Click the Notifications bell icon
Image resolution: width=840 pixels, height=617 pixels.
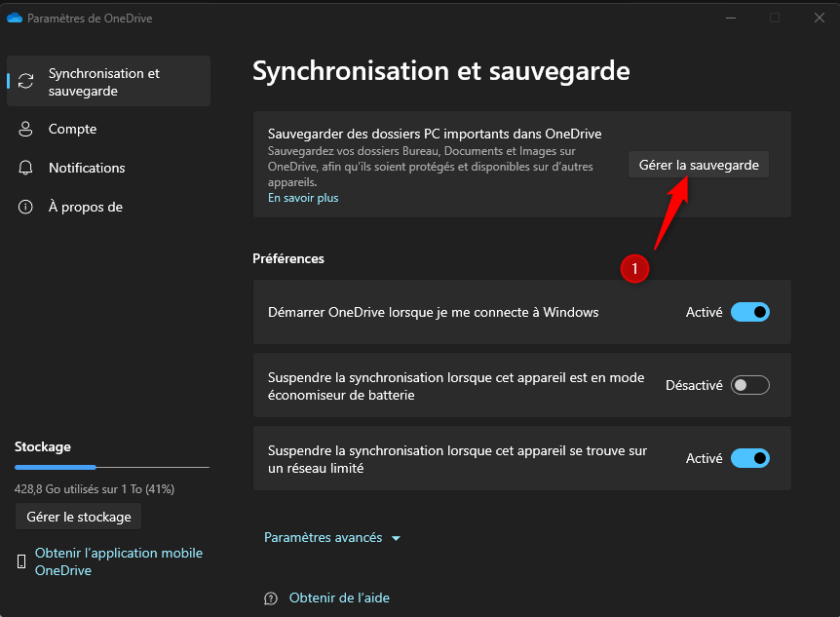27,169
